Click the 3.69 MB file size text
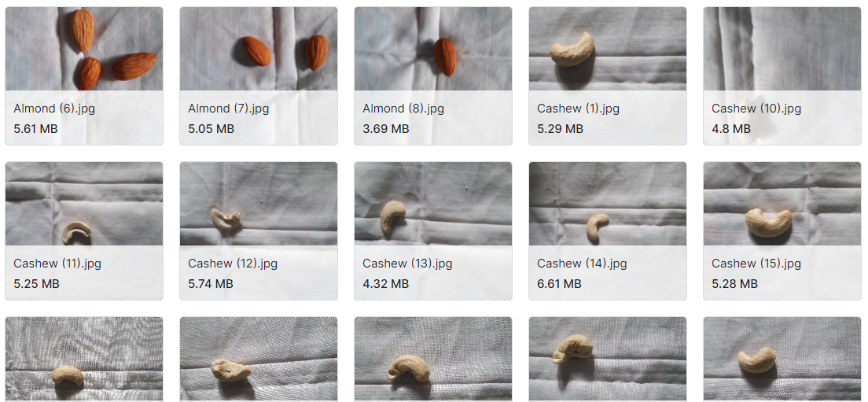 pyautogui.click(x=386, y=129)
